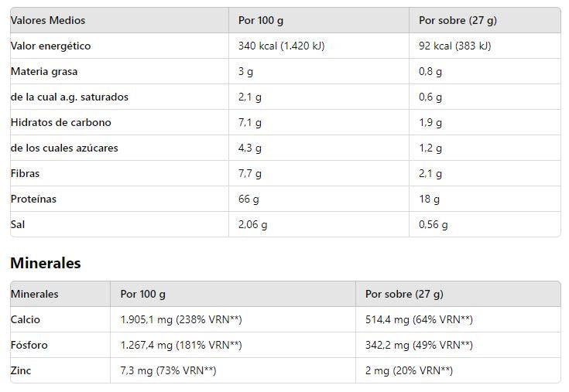Click 'de los cuales azúcares' label

pyautogui.click(x=64, y=148)
